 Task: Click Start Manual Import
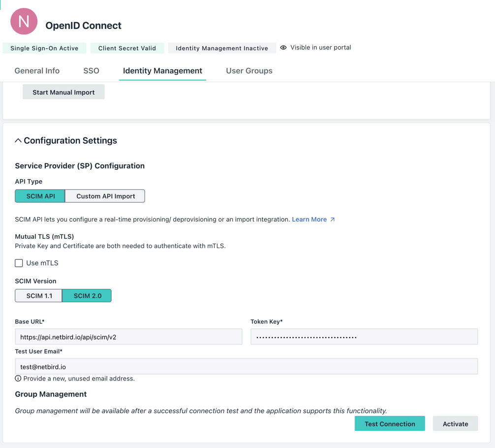63,92
